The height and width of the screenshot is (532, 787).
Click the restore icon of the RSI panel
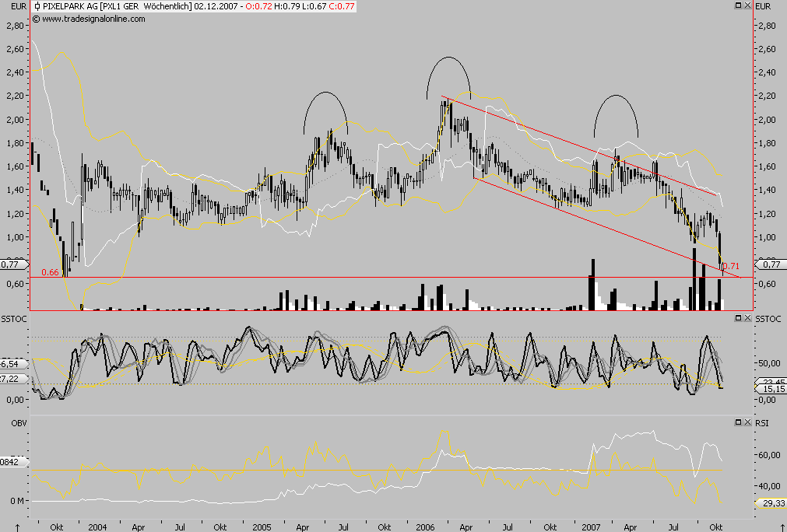738,421
